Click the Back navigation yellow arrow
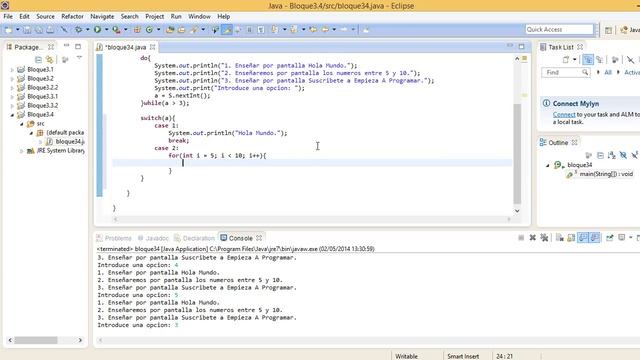This screenshot has height=360, width=640. 325,29
